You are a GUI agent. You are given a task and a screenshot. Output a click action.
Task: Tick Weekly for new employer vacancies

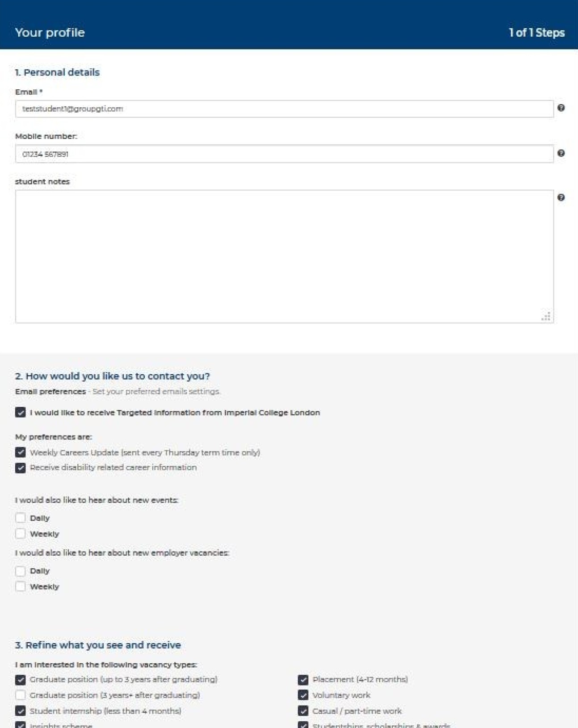21,586
